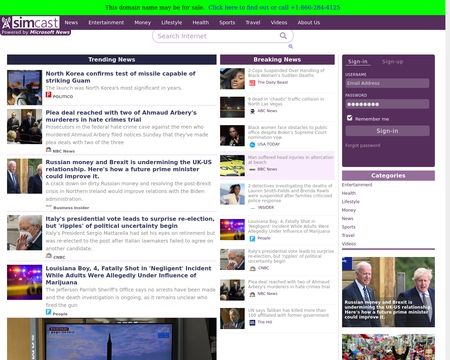Screen dimensions: 450x360
Task: Open the Sports menu item
Action: 227,23
